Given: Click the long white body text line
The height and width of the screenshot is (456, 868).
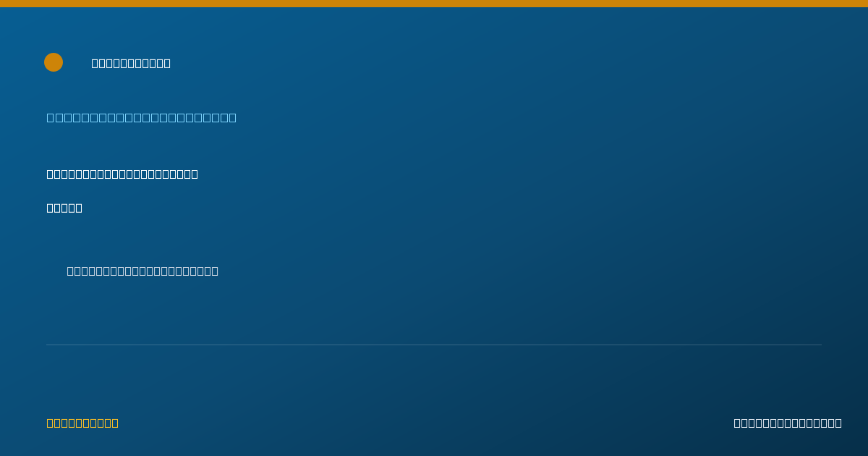Looking at the screenshot, I should pos(122,174).
